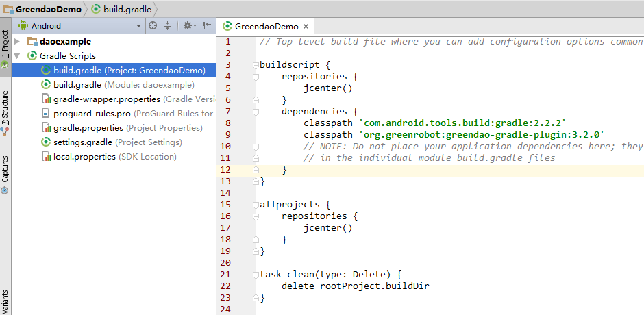This screenshot has height=315, width=644.
Task: Click the 'allprojects' keyword on line 15
Action: pyautogui.click(x=290, y=205)
